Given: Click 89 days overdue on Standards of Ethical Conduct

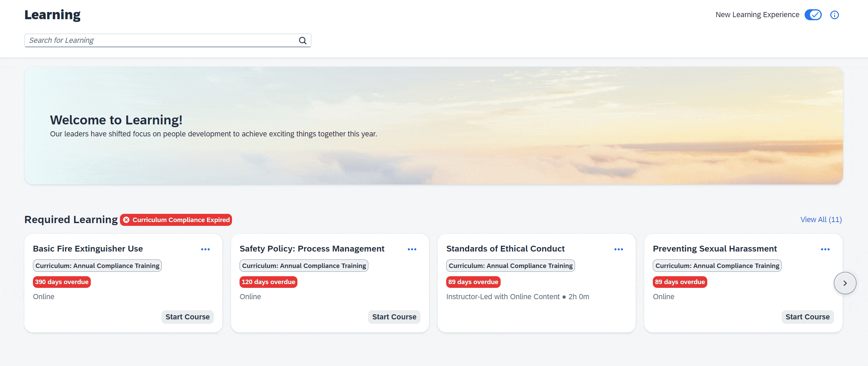Looking at the screenshot, I should [473, 282].
